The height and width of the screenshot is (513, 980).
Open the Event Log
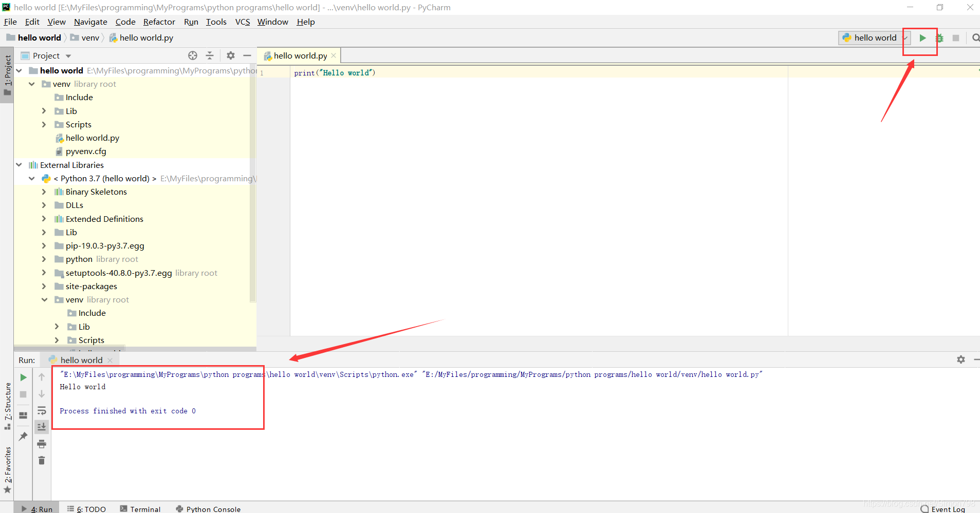tap(942, 508)
